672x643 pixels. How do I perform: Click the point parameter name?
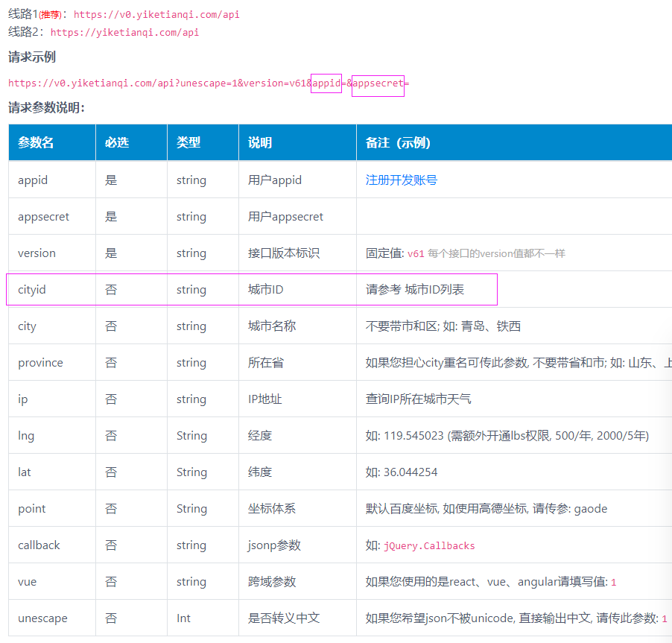tap(31, 508)
